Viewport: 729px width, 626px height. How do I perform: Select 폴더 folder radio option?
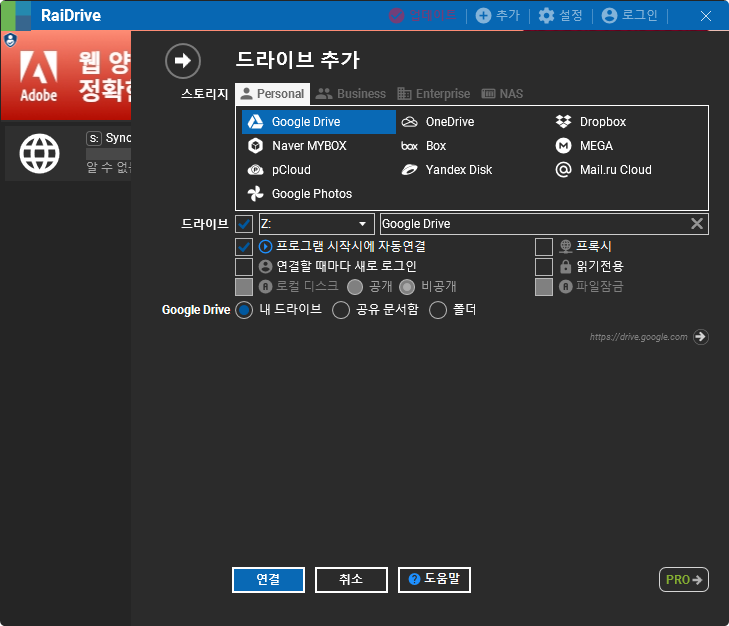coord(438,310)
